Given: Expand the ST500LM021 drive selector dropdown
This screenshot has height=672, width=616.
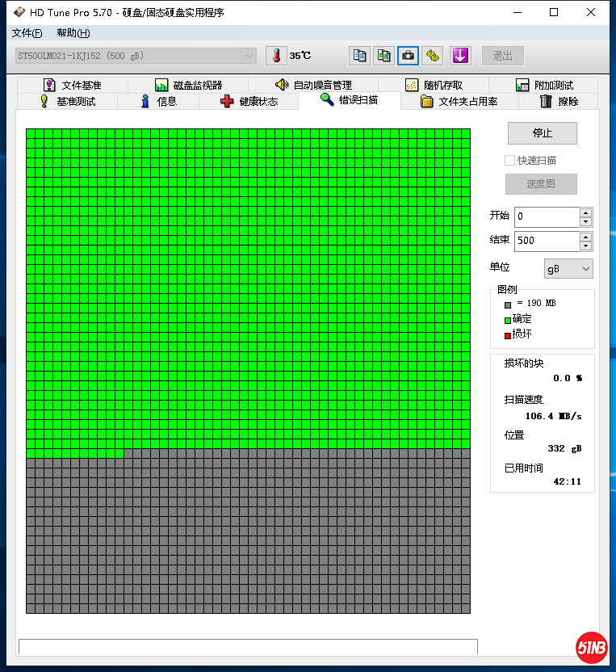Looking at the screenshot, I should coord(136,56).
